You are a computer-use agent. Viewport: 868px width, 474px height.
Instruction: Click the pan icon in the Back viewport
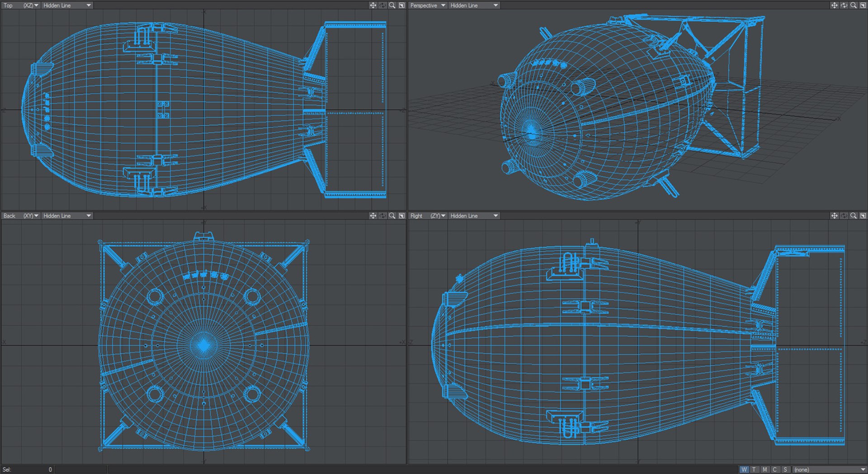(373, 216)
